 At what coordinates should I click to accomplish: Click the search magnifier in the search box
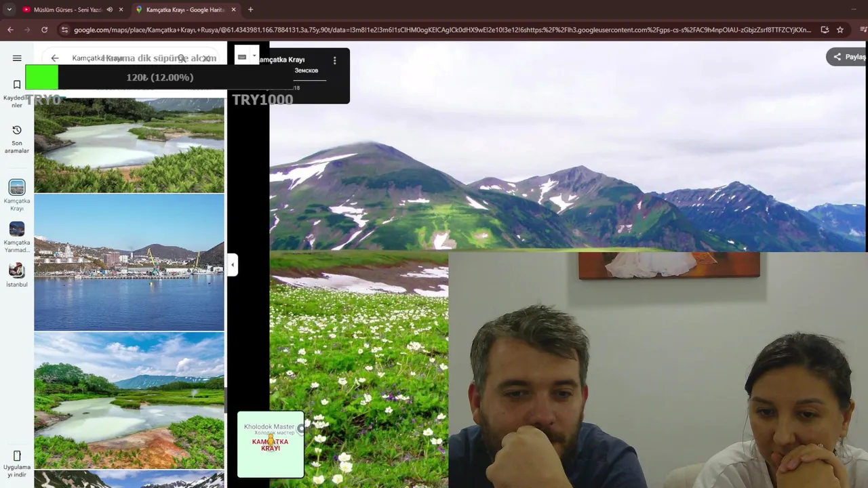click(x=181, y=58)
